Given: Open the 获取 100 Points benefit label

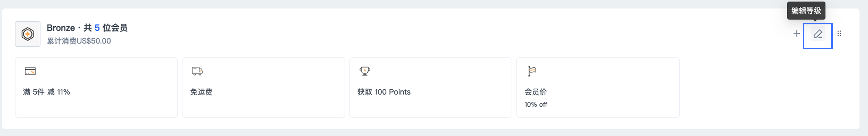Looking at the screenshot, I should point(384,92).
